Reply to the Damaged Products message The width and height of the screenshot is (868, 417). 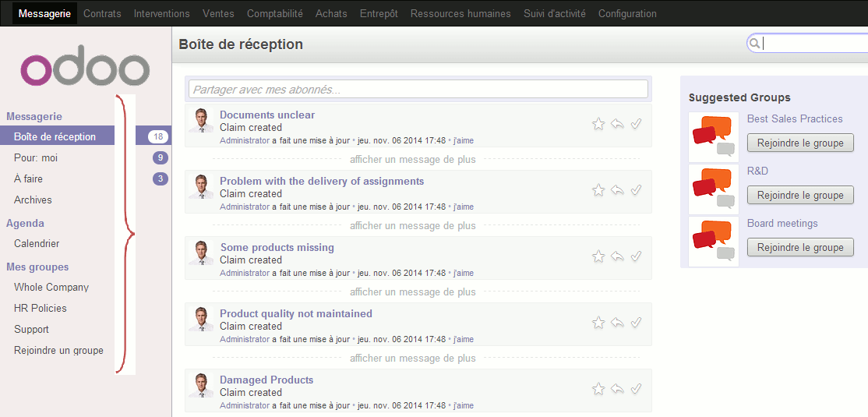[x=617, y=389]
